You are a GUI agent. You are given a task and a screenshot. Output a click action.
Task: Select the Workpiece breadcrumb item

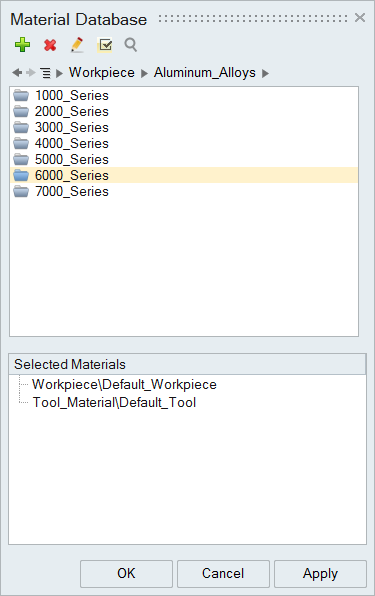pos(102,72)
